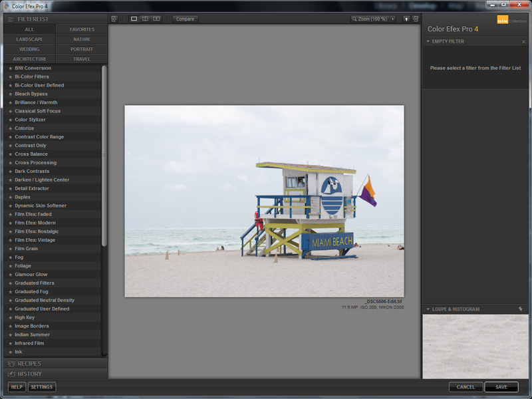Click the star beside High Key

[x=11, y=318]
